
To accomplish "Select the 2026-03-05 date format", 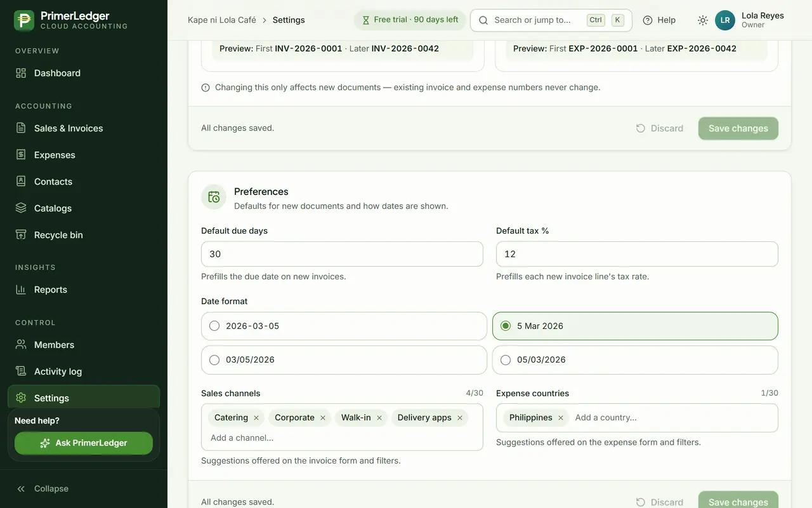I will [344, 326].
